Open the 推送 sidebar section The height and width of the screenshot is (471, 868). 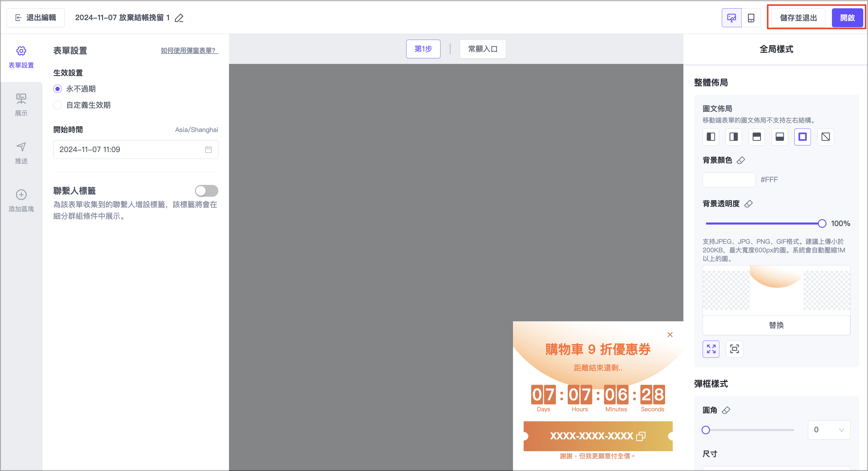21,153
